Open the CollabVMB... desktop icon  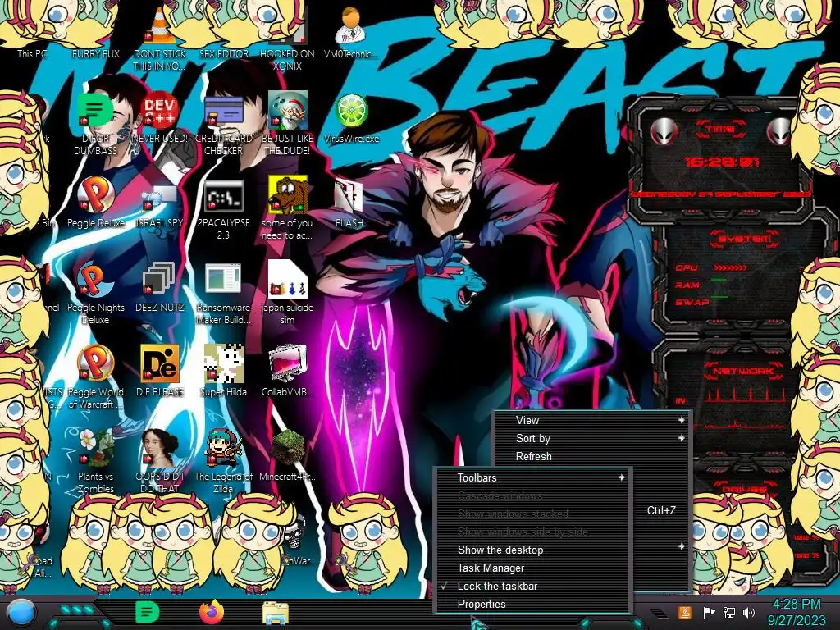point(287,371)
